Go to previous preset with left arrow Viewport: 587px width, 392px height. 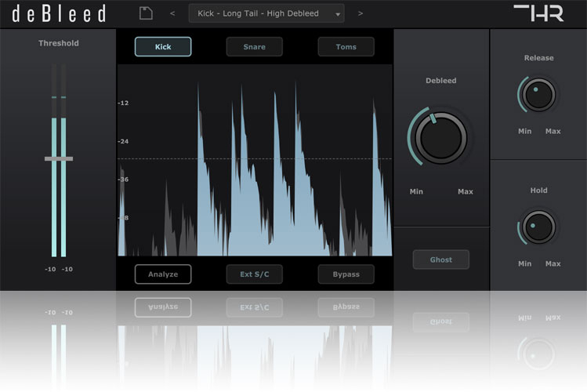[x=172, y=13]
